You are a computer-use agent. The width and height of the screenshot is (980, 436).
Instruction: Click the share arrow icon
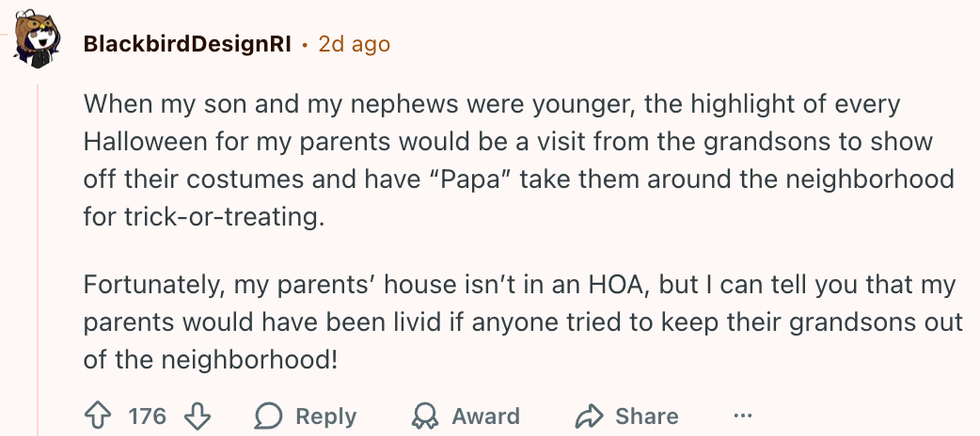[589, 416]
